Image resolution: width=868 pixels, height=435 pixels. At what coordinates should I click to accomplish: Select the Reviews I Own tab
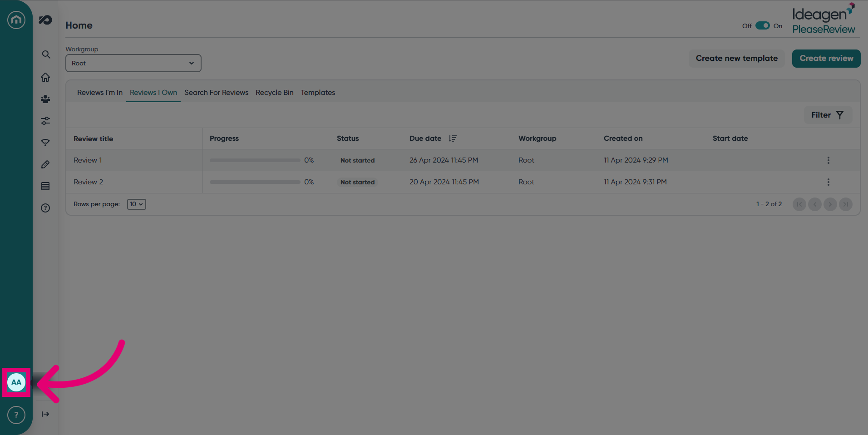(153, 93)
